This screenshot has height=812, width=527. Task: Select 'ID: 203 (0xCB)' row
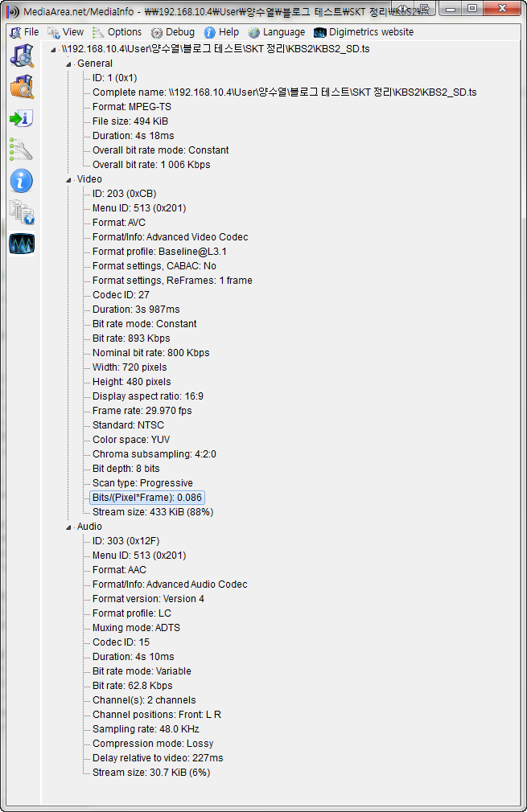tap(125, 194)
